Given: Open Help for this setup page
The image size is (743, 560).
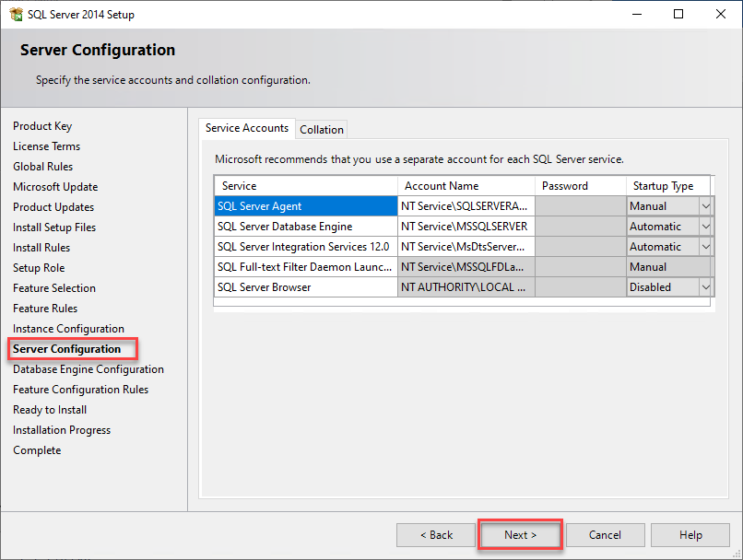Looking at the screenshot, I should pos(690,535).
